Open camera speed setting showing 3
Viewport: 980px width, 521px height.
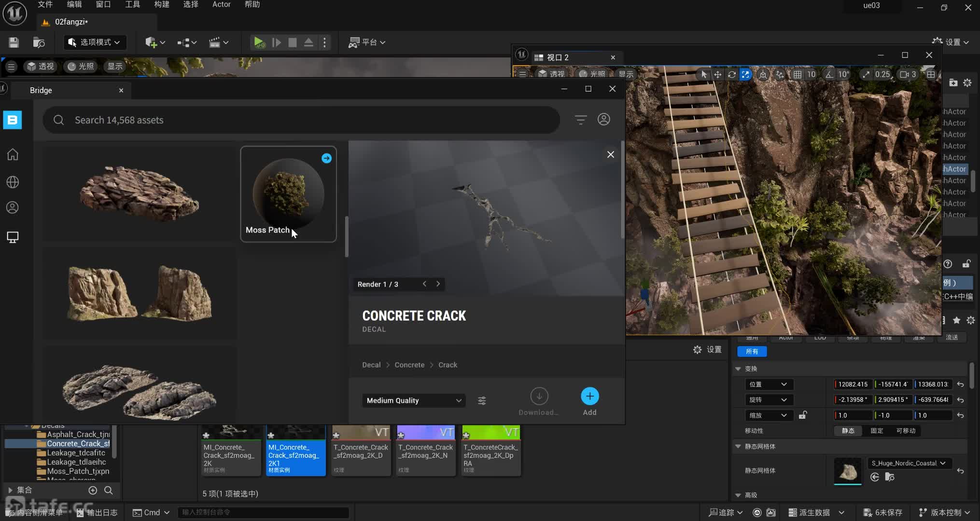[908, 74]
